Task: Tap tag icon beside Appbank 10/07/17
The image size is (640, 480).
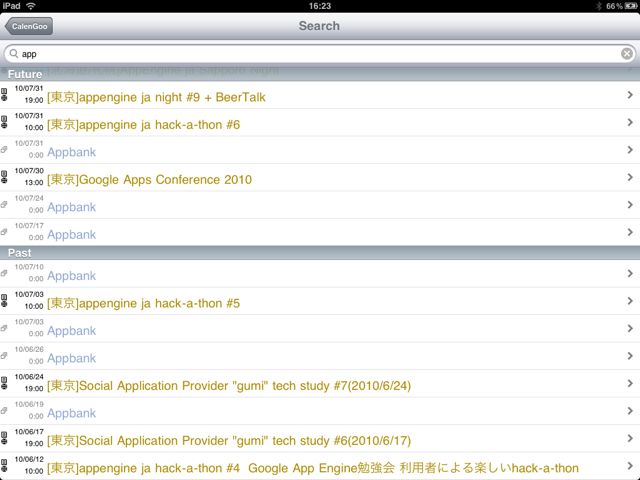Action: [4, 232]
